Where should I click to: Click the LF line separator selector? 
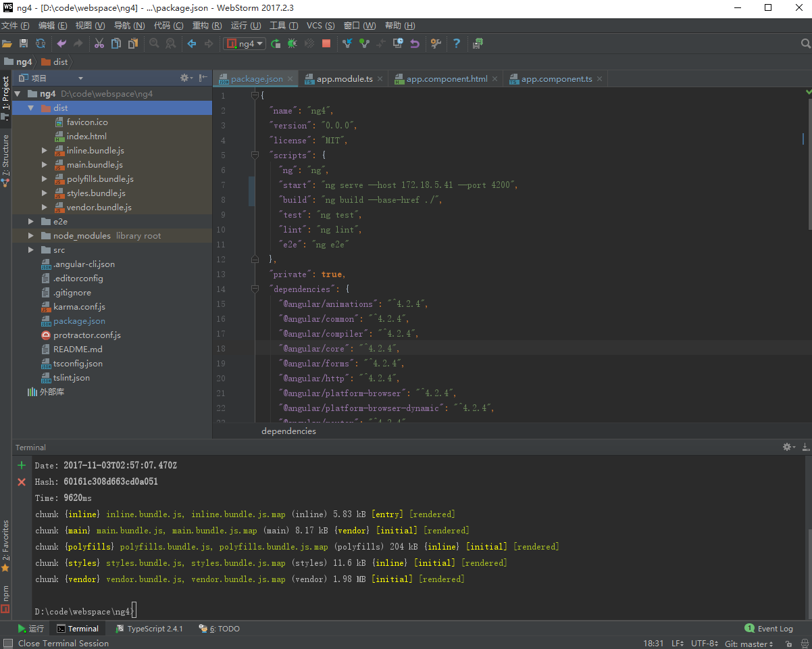678,644
